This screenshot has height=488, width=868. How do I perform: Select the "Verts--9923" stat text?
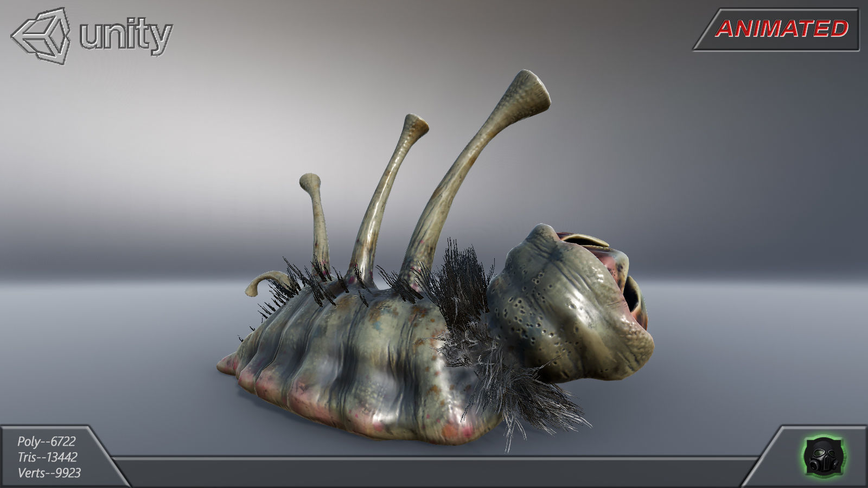pyautogui.click(x=49, y=473)
